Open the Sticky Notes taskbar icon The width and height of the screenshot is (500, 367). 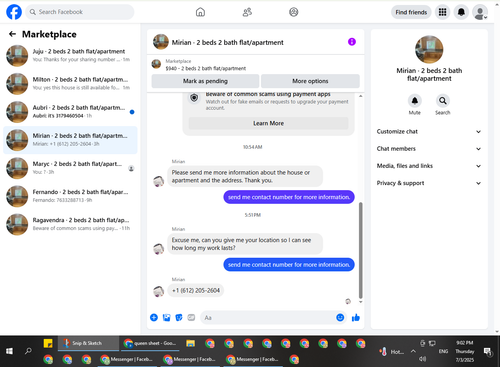(x=48, y=343)
